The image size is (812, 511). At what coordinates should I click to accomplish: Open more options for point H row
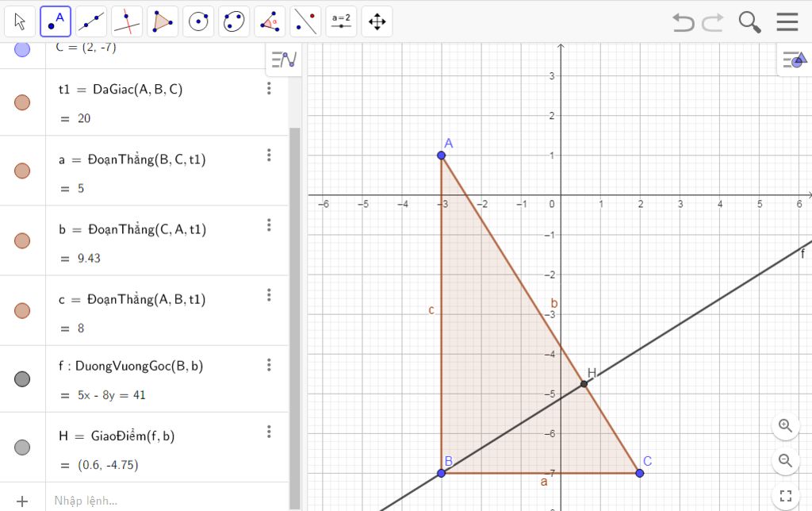click(269, 432)
